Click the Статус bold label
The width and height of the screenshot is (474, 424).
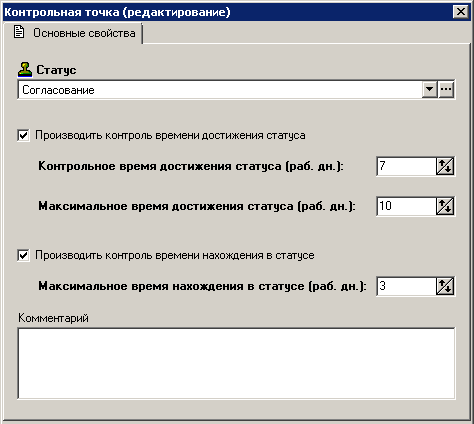tap(56, 70)
